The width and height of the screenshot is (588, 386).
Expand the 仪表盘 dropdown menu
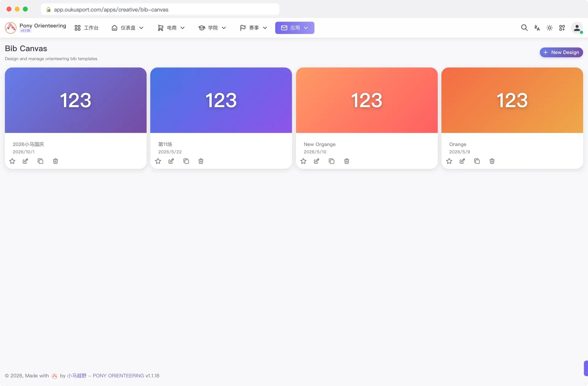[128, 28]
